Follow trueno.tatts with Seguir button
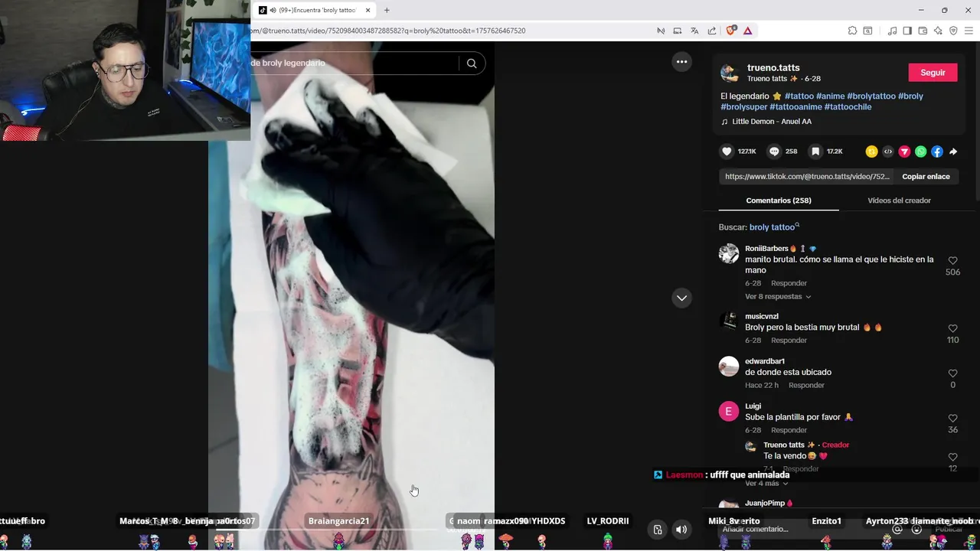Viewport: 980px width, 551px height. (933, 73)
